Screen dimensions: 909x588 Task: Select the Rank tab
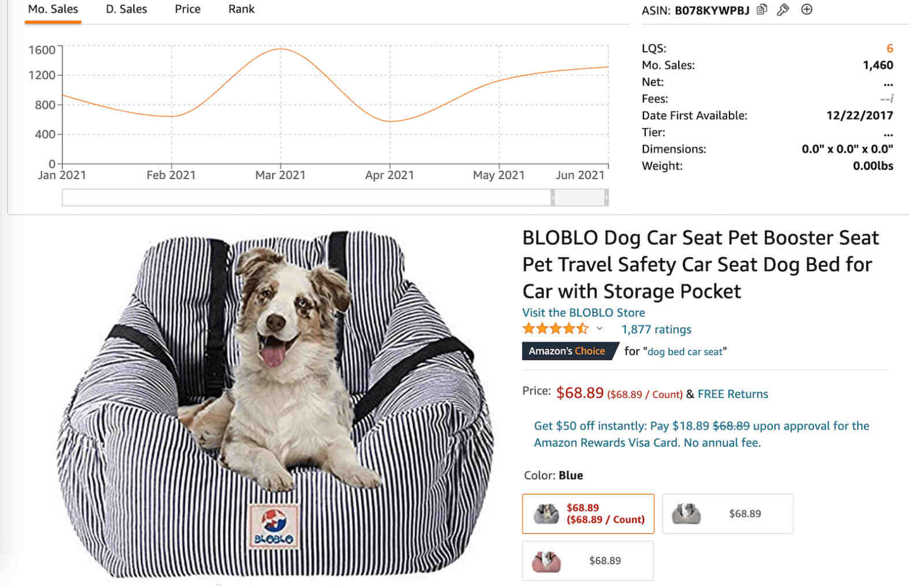click(x=241, y=9)
